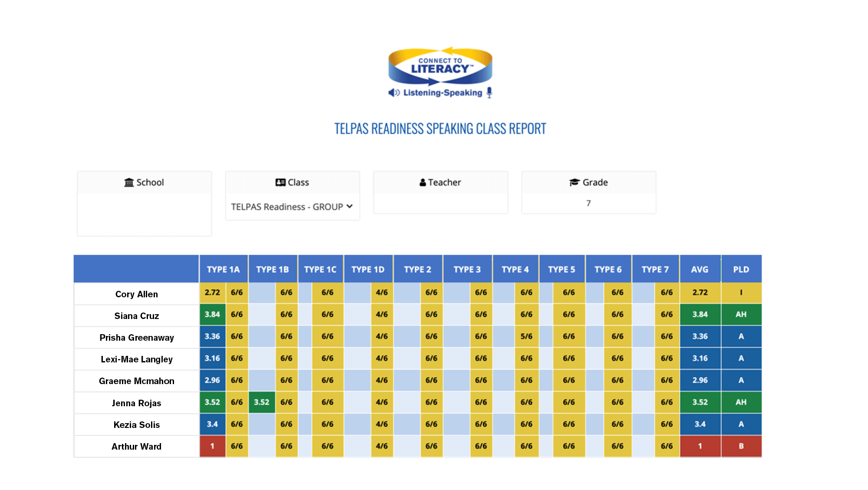Image resolution: width=868 pixels, height=490 pixels.
Task: Click the TYPE 1B column header
Action: pyautogui.click(x=273, y=269)
